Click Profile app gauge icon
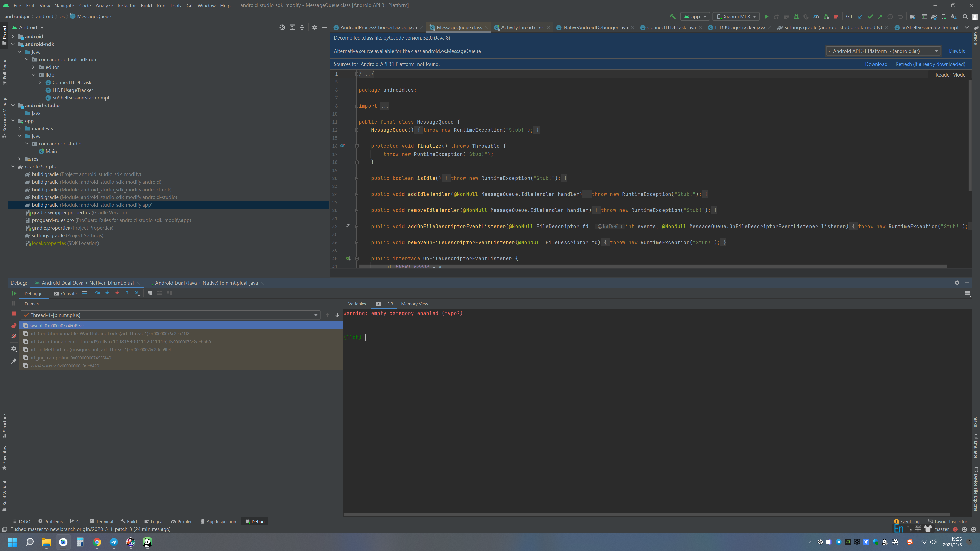This screenshot has height=551, width=980. pos(816,17)
